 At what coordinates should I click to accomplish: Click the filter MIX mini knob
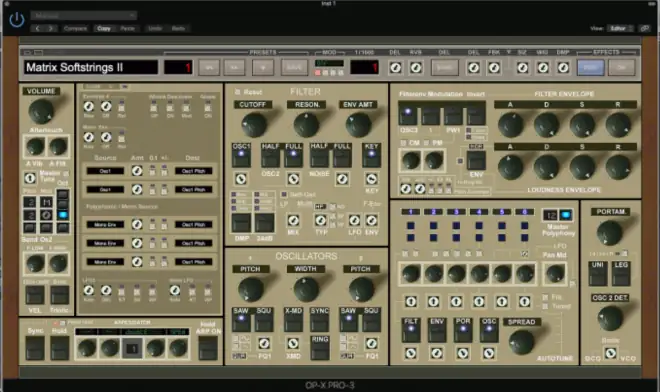[293, 220]
